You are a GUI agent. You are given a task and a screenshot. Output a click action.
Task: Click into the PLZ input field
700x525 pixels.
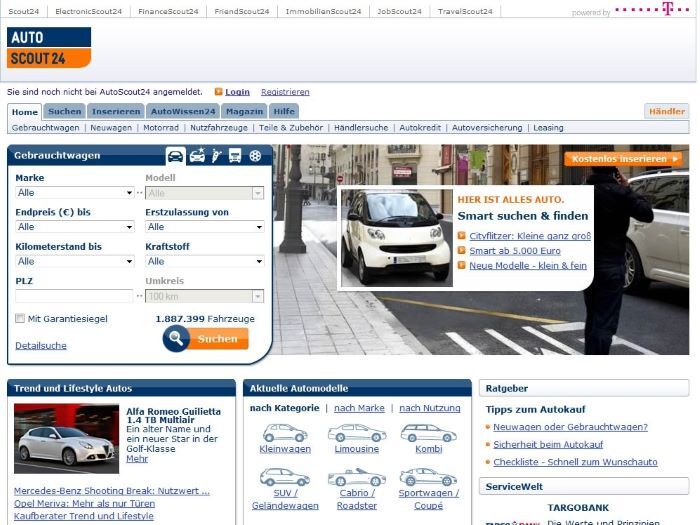tap(74, 296)
